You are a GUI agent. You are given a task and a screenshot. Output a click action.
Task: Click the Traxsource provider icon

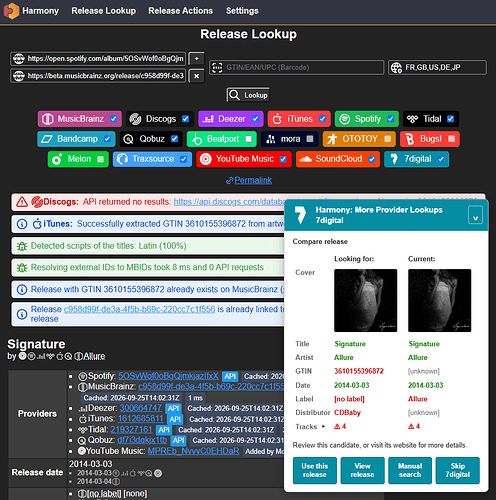point(122,159)
